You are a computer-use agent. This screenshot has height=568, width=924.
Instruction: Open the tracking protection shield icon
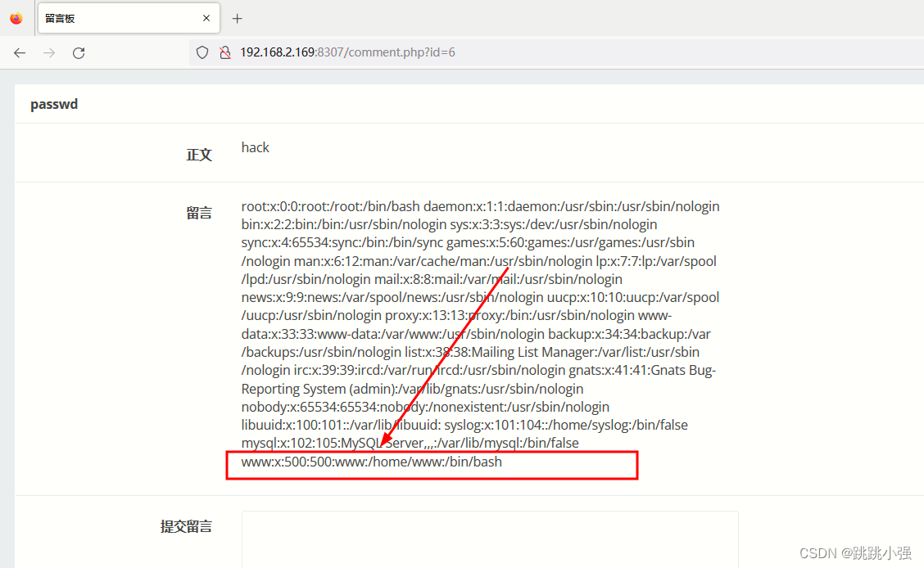202,52
